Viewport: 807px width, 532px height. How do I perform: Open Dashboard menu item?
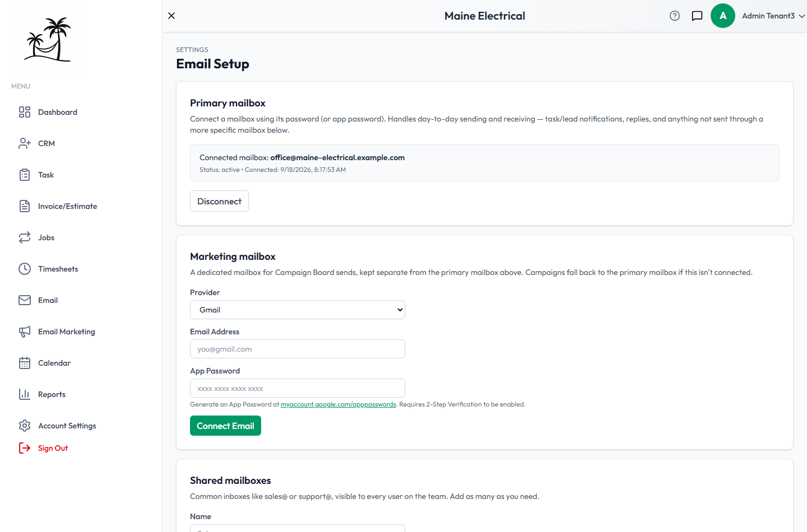tap(58, 112)
